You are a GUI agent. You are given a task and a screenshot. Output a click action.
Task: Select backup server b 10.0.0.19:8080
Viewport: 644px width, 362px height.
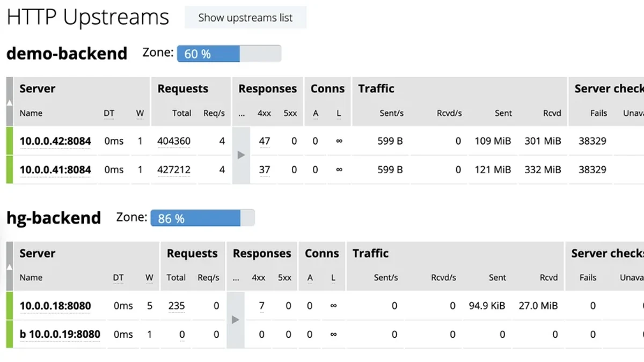[x=60, y=334]
